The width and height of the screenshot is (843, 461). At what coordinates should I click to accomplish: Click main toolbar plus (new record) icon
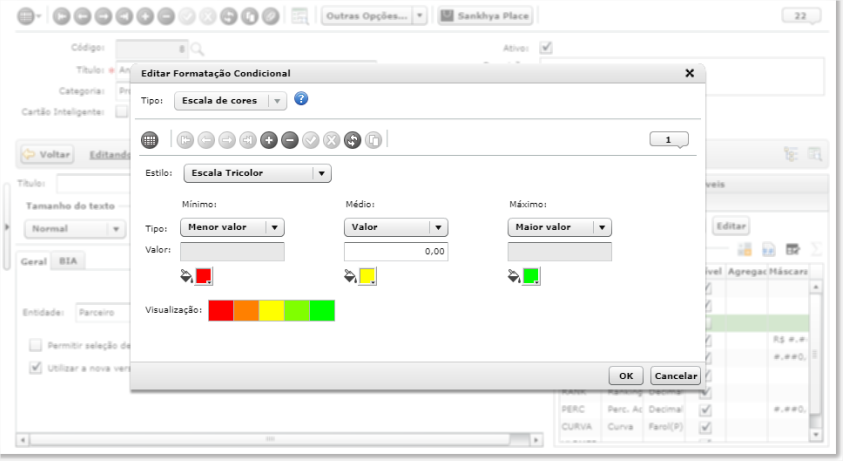(145, 16)
